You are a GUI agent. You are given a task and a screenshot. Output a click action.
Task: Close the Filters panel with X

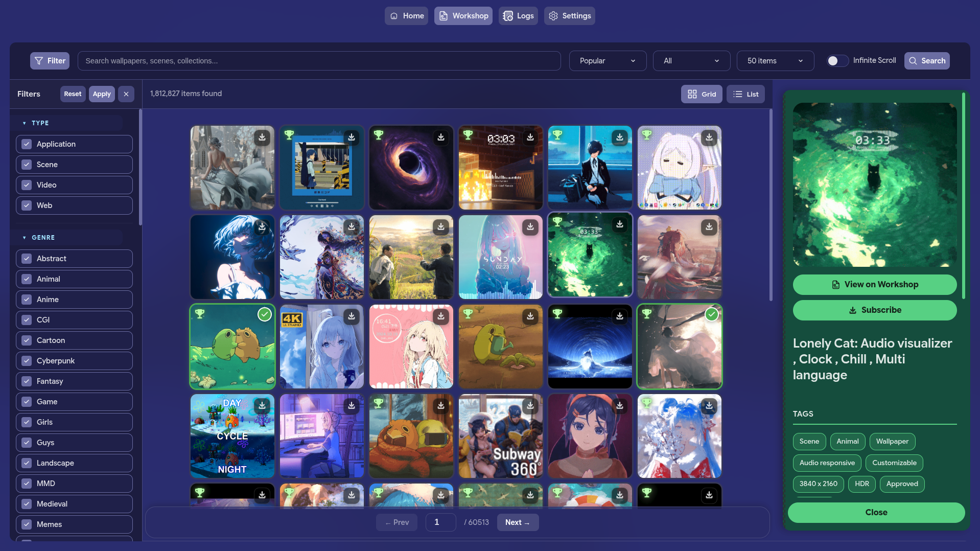point(126,94)
